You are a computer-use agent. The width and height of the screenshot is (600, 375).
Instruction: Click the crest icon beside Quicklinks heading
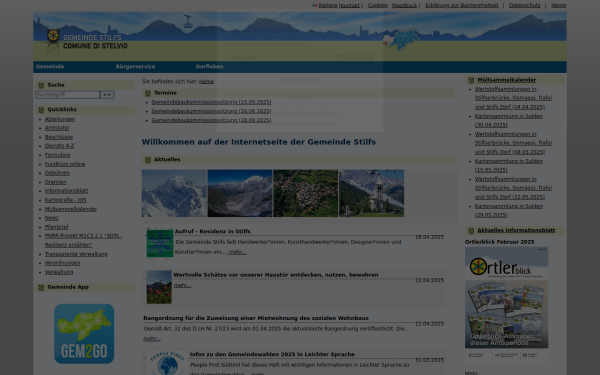pos(41,110)
